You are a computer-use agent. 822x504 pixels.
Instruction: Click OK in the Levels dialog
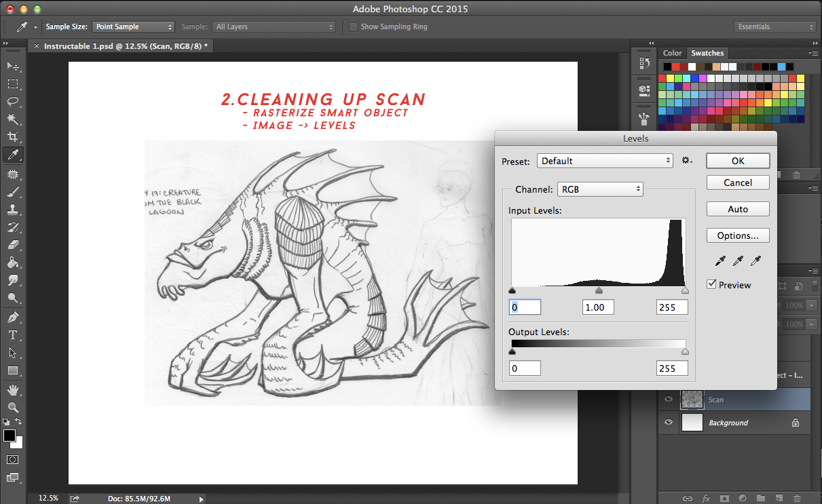[738, 161]
